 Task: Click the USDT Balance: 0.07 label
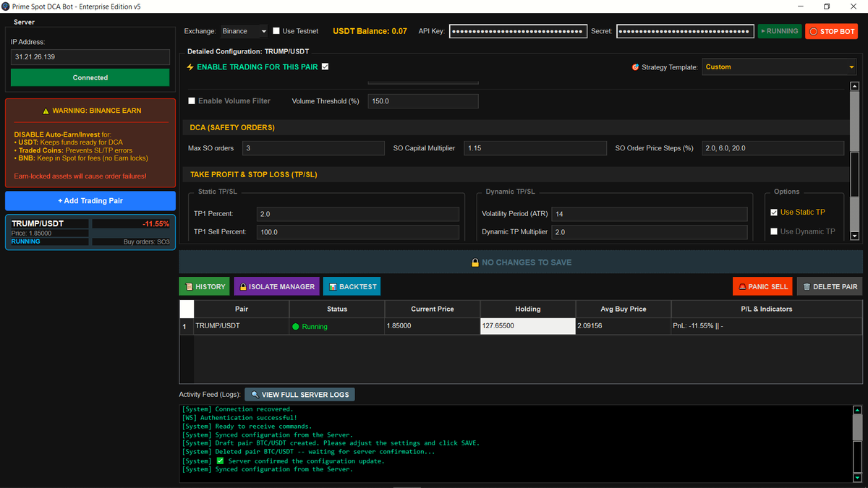coord(370,31)
